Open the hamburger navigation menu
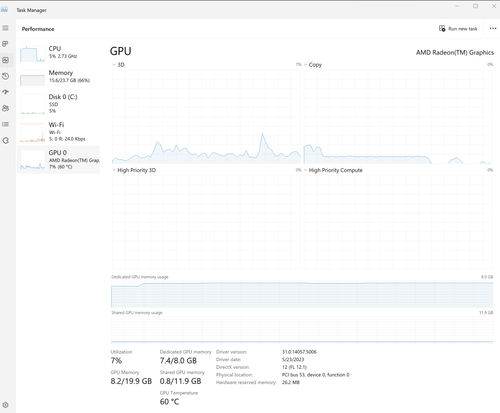500x413 pixels. (6, 28)
